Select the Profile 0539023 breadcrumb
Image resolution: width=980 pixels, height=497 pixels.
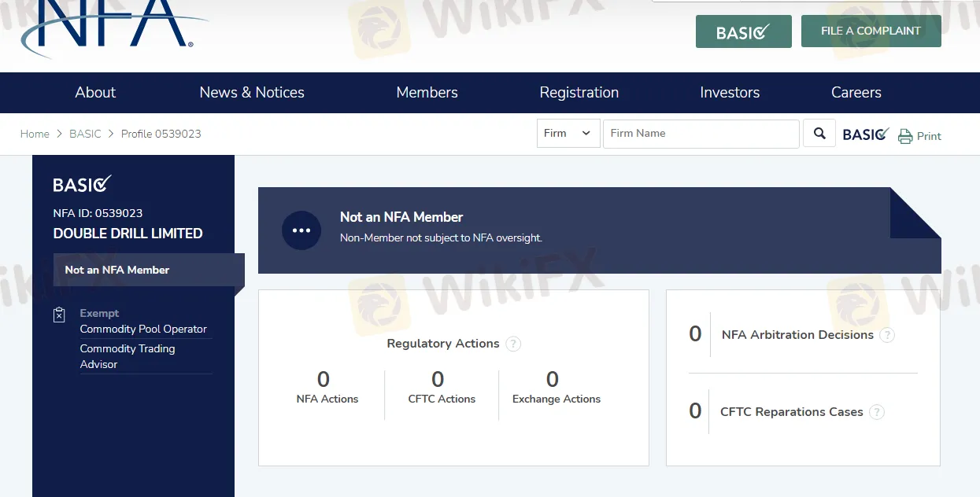click(x=161, y=134)
